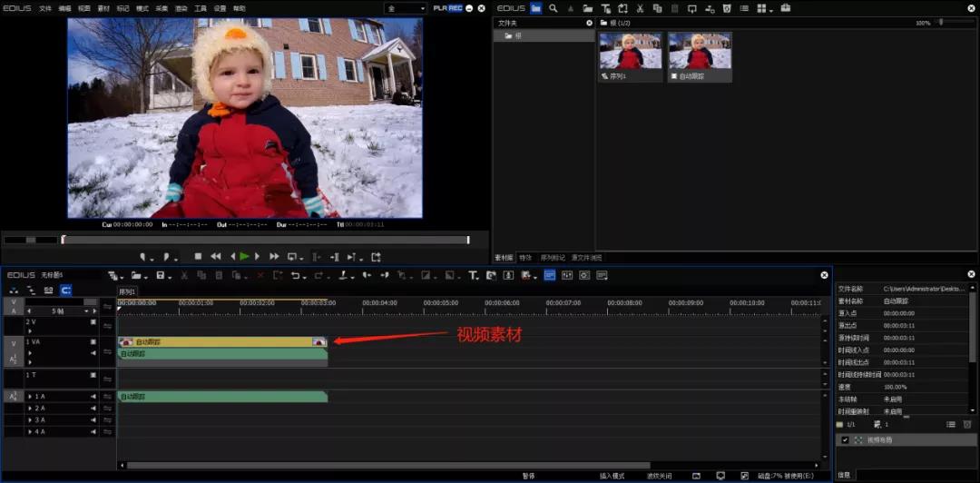
Task: Click the bin copy icon
Action: [x=657, y=9]
